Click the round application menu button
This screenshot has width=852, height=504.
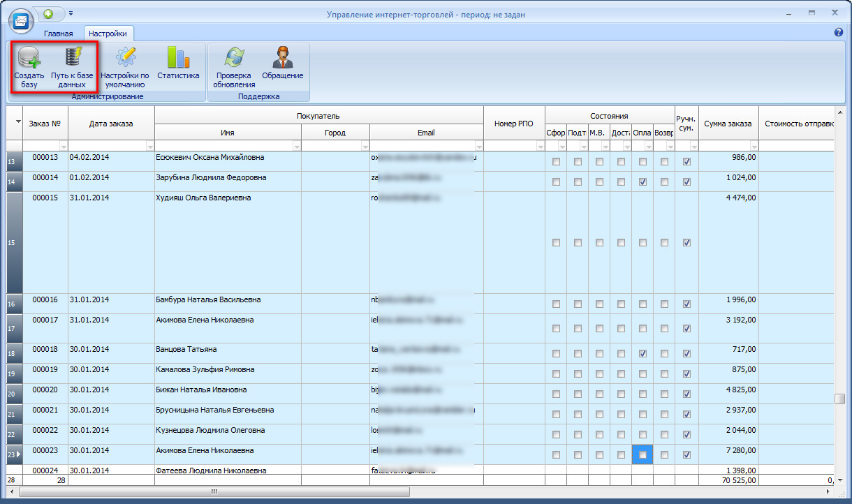[x=21, y=20]
